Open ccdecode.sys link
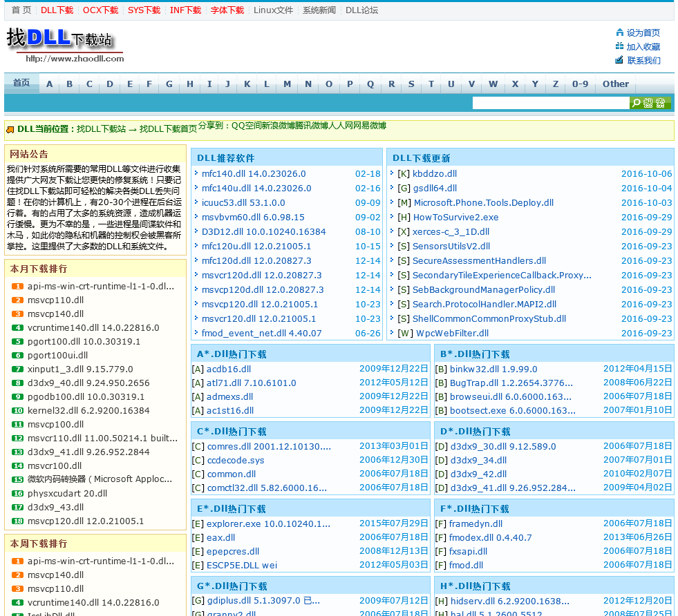Screen dimensions: 678x616 pyautogui.click(x=235, y=460)
